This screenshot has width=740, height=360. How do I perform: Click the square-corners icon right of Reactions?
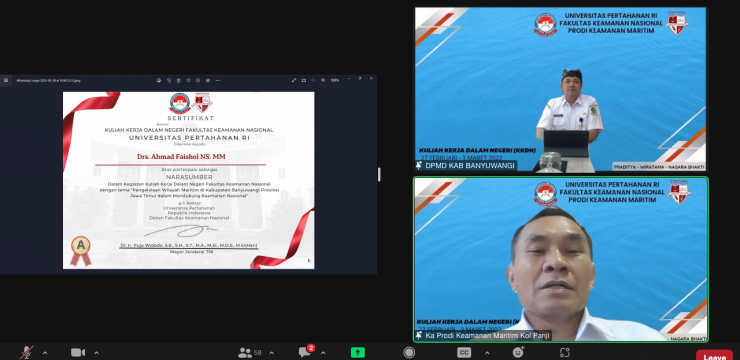(x=564, y=352)
